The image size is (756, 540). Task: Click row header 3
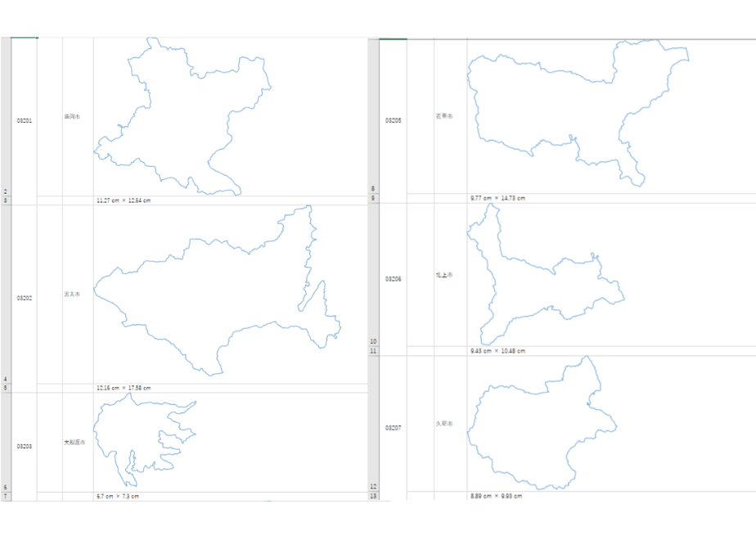tap(5, 200)
